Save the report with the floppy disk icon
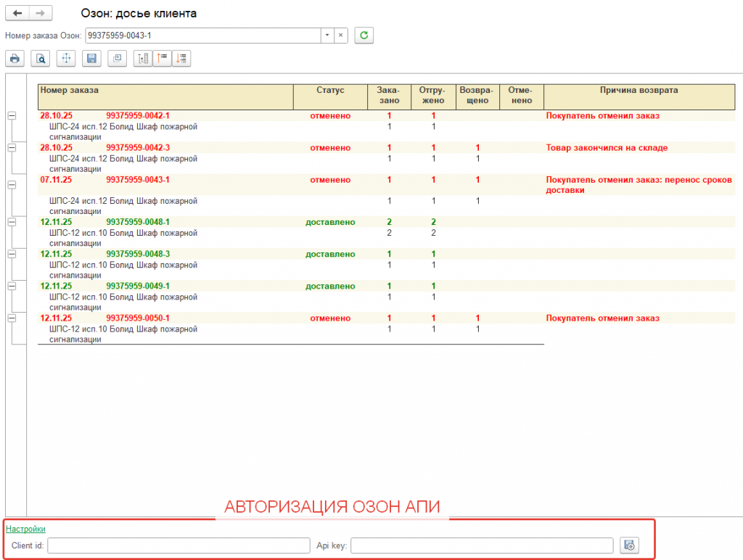Image resolution: width=743 pixels, height=560 pixels. [92, 59]
